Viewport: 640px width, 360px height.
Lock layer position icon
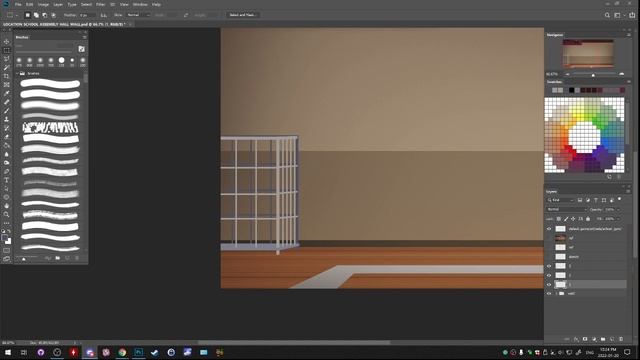573,219
